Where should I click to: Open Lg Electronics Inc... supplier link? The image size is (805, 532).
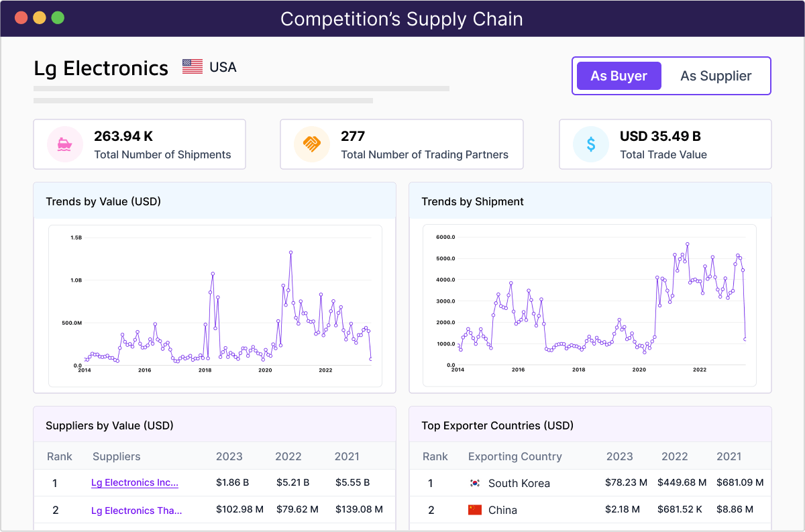[x=135, y=482]
